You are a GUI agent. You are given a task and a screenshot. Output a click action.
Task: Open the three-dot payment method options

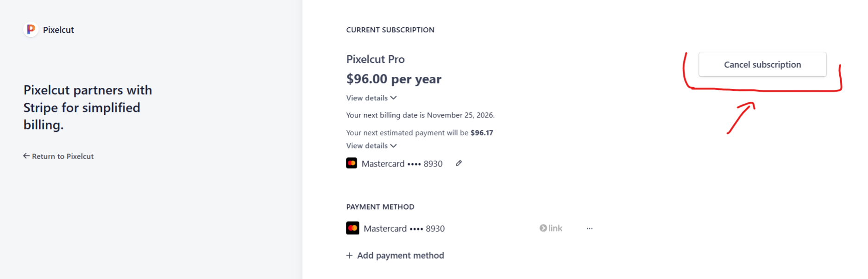point(589,229)
